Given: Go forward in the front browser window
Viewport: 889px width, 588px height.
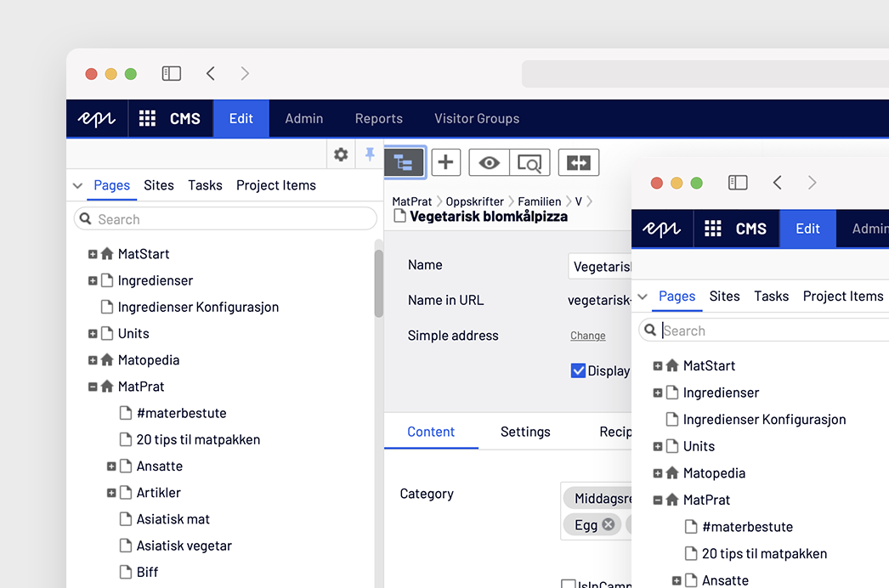Looking at the screenshot, I should (x=812, y=183).
